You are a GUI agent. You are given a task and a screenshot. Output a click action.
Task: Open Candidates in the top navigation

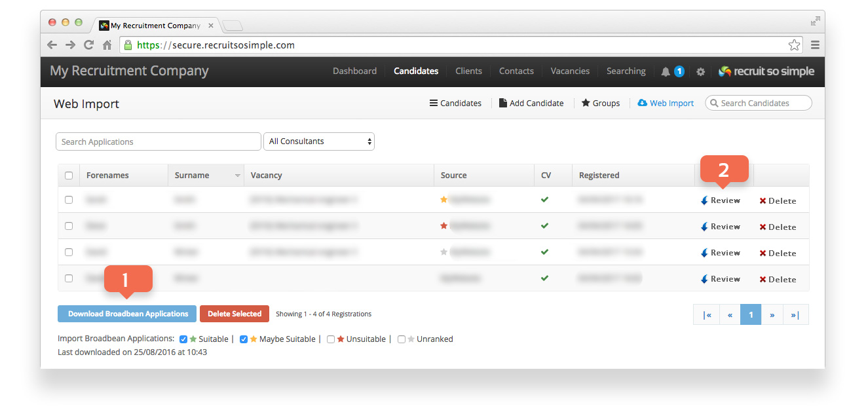pyautogui.click(x=416, y=71)
